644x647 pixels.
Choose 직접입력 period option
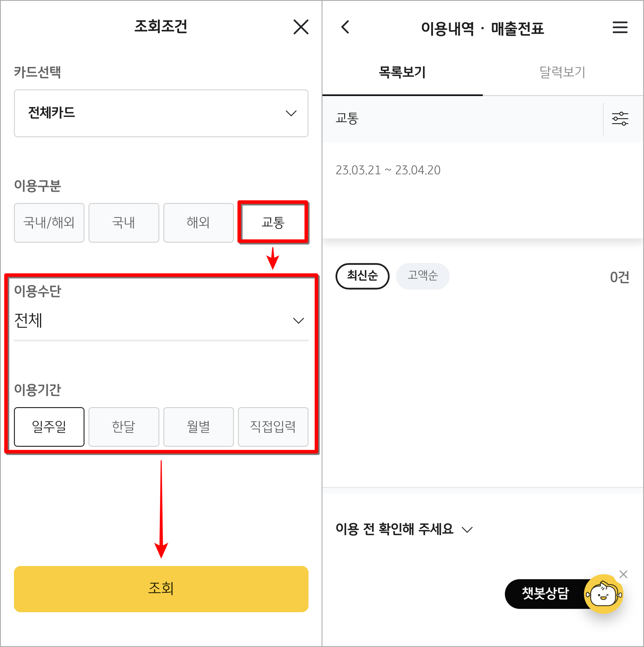tap(273, 427)
